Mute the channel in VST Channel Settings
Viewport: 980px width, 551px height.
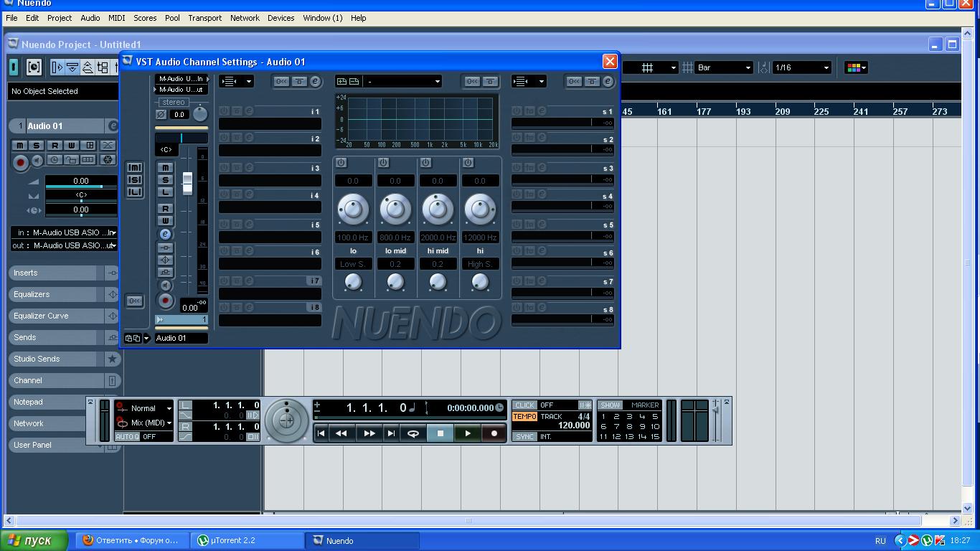(166, 168)
